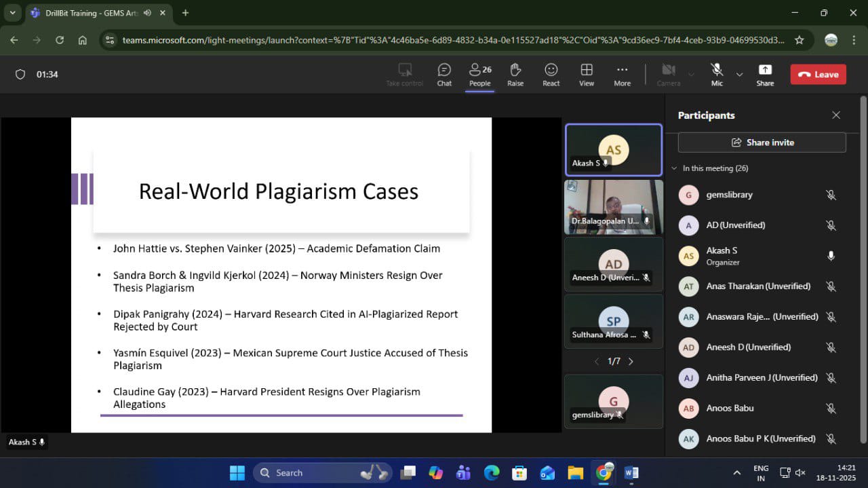Toggle microphone icon next to gemslibrary participant

[x=831, y=195]
